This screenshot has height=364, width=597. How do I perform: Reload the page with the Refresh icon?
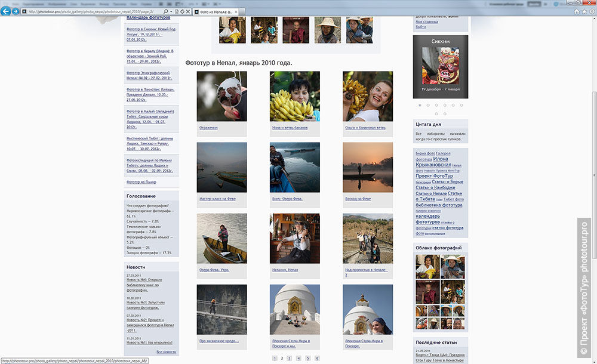pos(182,11)
